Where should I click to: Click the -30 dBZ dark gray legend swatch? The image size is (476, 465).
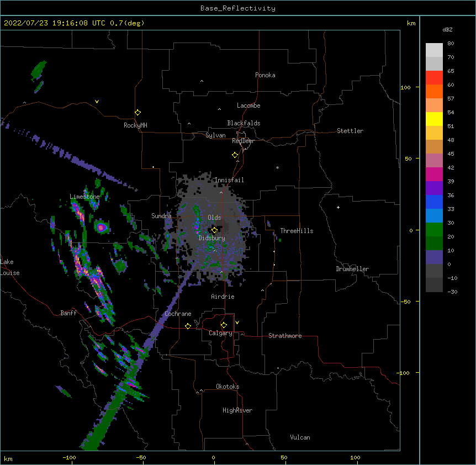click(x=434, y=285)
